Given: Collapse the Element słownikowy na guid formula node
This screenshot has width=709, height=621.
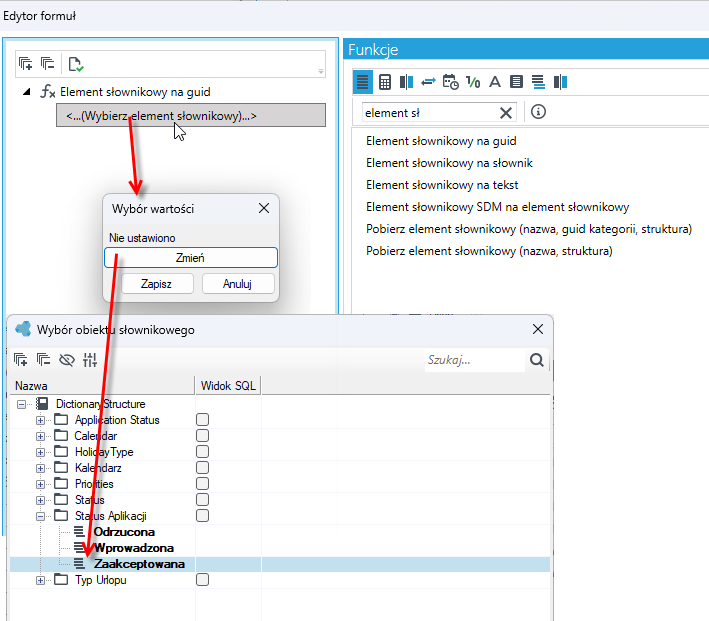Looking at the screenshot, I should pyautogui.click(x=27, y=92).
